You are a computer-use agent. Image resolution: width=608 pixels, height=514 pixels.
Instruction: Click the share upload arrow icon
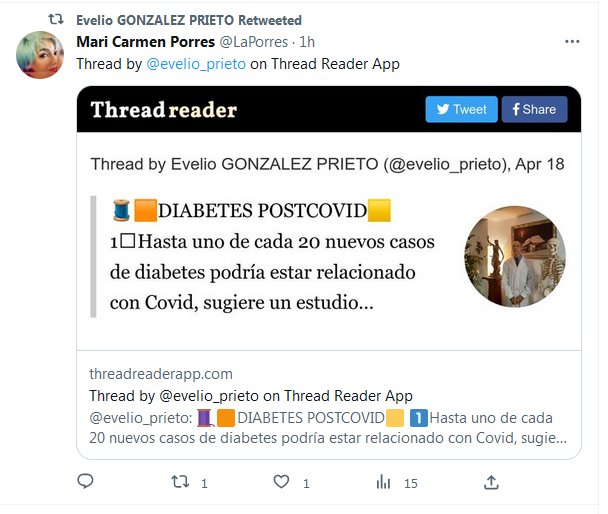(491, 482)
